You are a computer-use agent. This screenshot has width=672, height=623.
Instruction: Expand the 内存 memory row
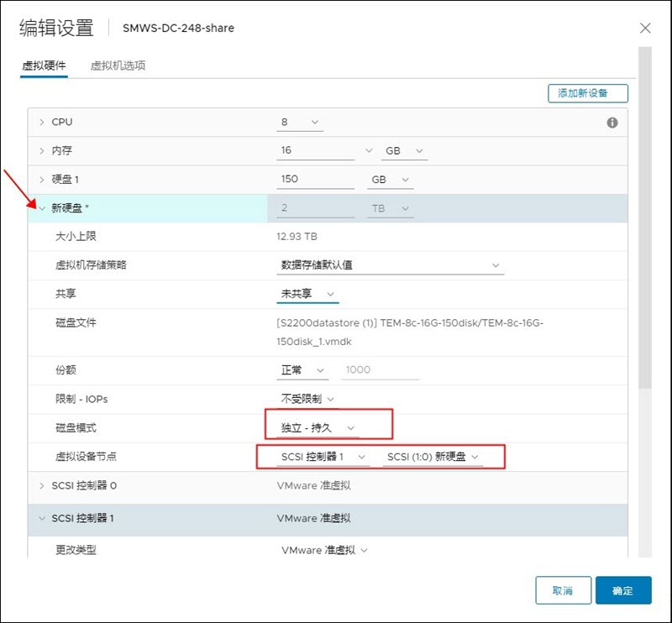pos(42,151)
